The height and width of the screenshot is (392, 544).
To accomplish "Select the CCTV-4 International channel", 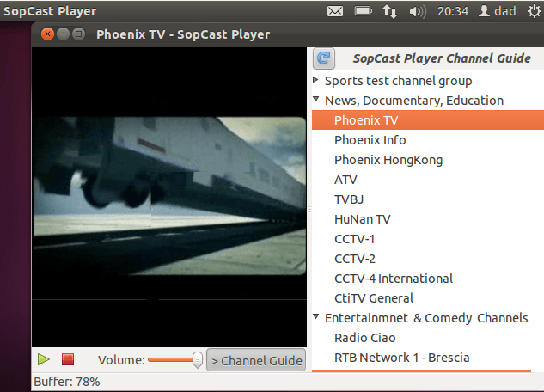I will (393, 279).
